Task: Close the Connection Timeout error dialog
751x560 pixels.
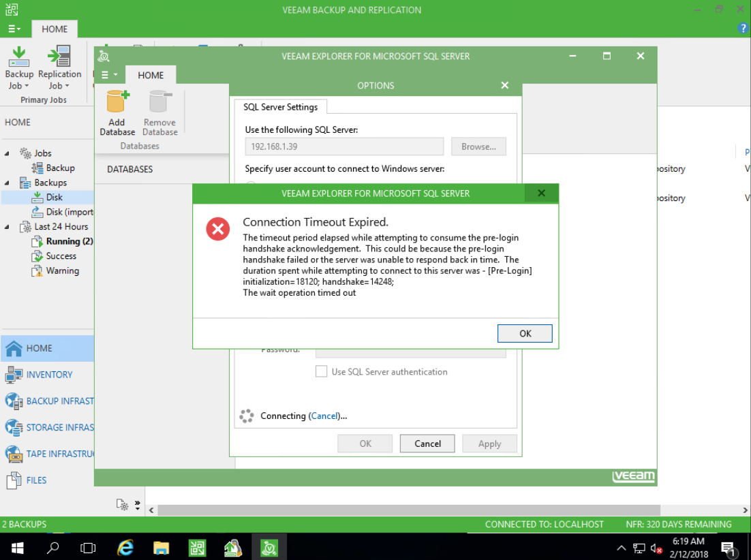Action: pyautogui.click(x=541, y=193)
